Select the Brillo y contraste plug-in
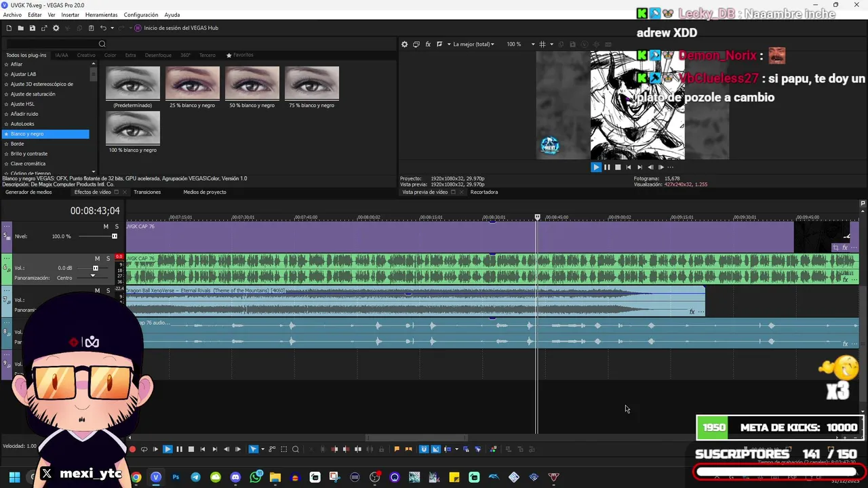Image resolution: width=868 pixels, height=488 pixels. tap(29, 154)
